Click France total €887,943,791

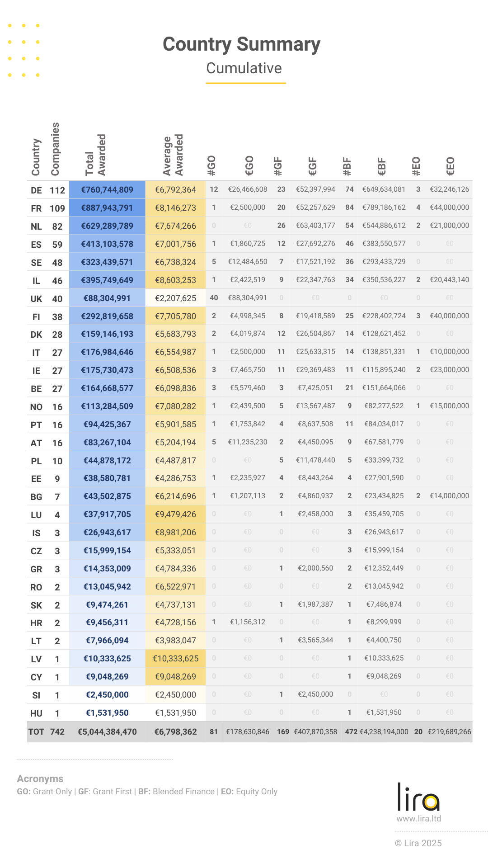point(107,208)
